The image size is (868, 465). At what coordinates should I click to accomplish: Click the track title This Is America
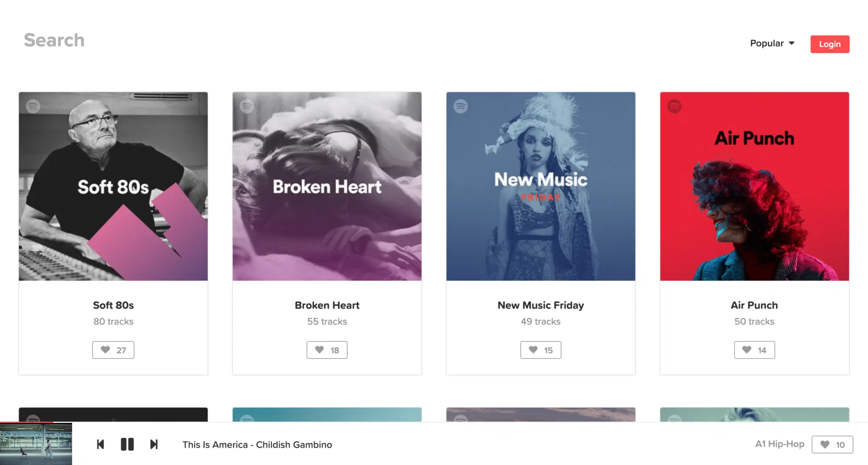pos(257,444)
